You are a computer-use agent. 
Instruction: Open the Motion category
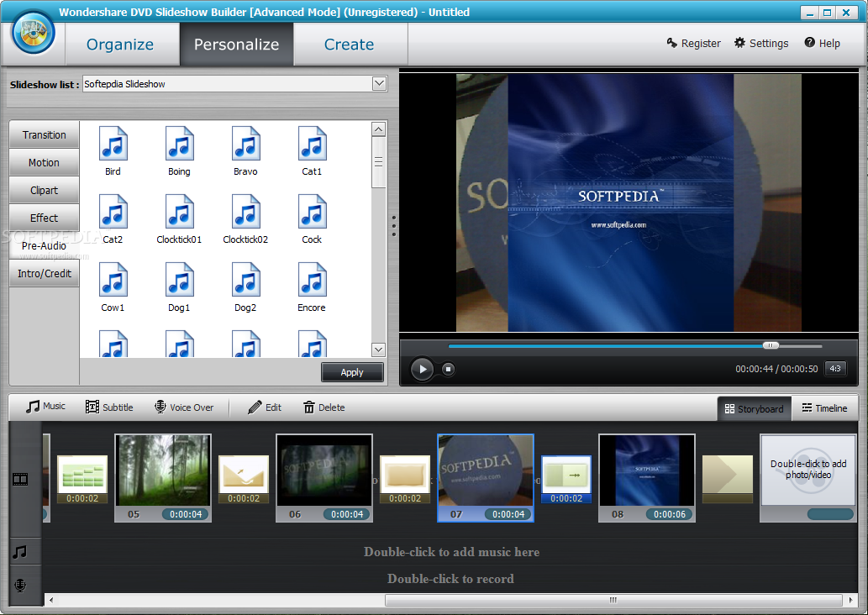point(45,162)
